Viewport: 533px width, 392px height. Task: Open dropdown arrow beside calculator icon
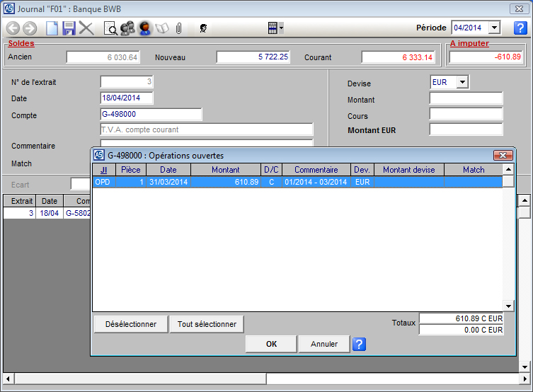282,28
